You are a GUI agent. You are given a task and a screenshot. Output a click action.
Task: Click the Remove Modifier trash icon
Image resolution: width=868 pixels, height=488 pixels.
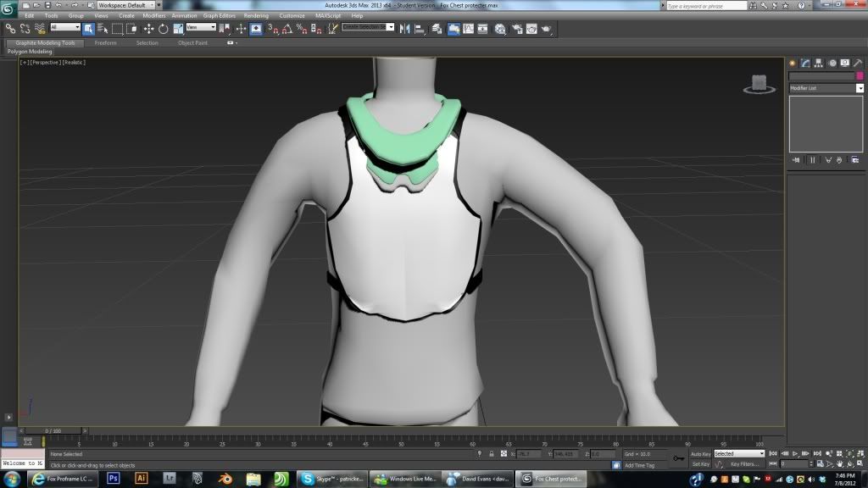tap(839, 160)
